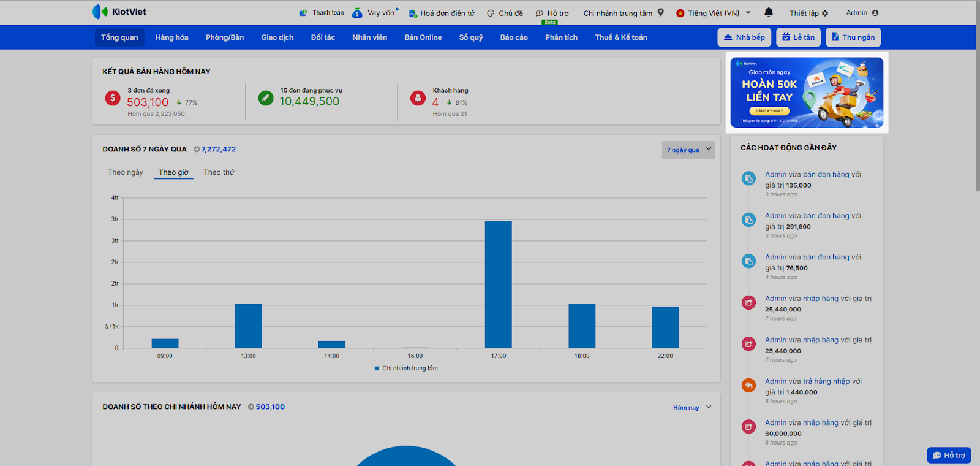Screen dimensions: 980x466
Task: Click the branch location pin icon
Action: point(661,12)
